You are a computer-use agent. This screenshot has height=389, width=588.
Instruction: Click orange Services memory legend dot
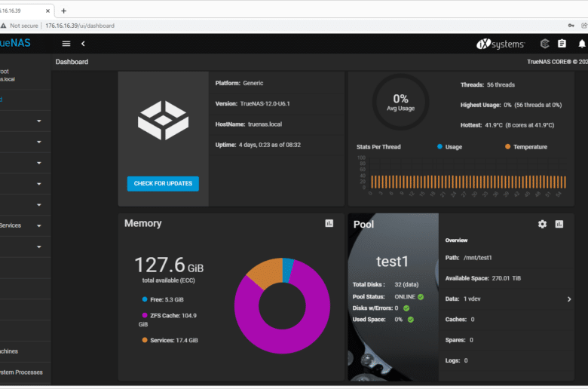(x=145, y=340)
